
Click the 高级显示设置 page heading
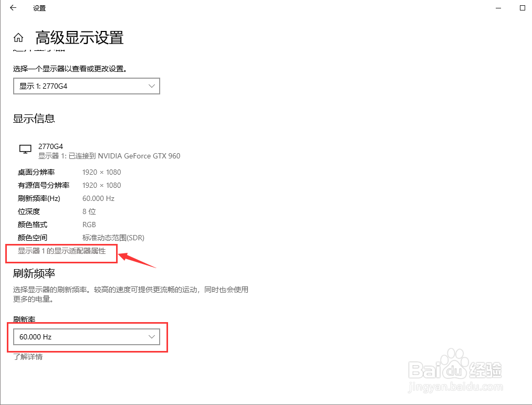coord(78,38)
